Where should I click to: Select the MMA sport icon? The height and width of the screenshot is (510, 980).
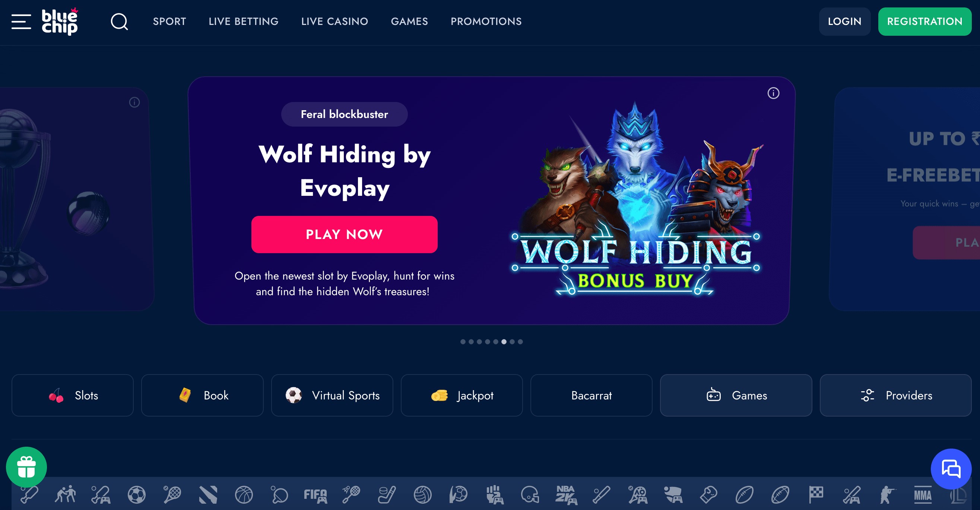(923, 495)
